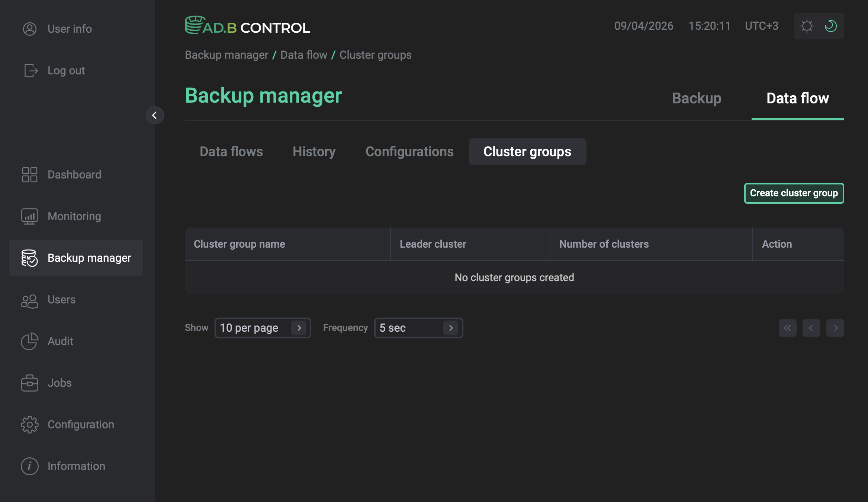Open the Configurations sub-tab
Viewport: 868px width, 502px height.
point(409,152)
